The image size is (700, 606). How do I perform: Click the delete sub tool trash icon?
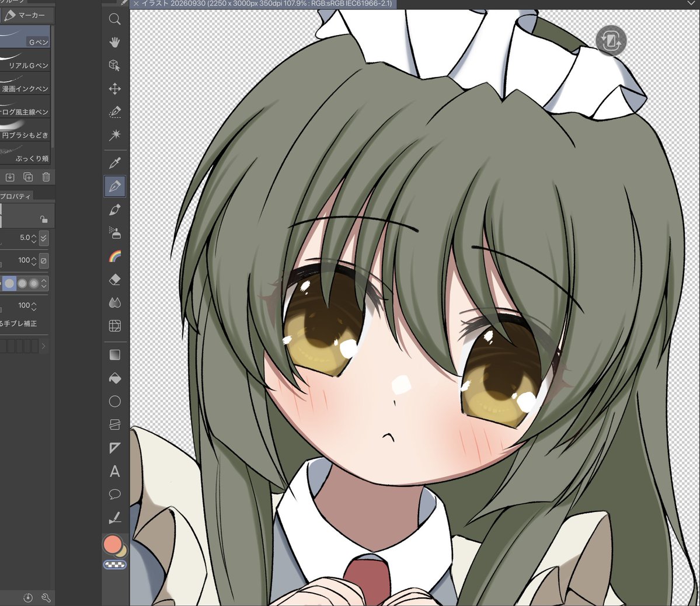click(x=46, y=177)
